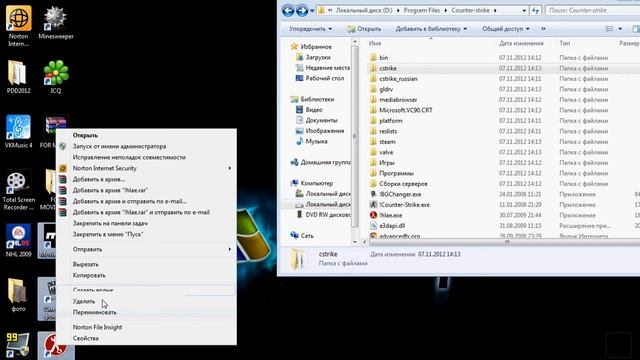Select Документы library in navigation pane

317,120
